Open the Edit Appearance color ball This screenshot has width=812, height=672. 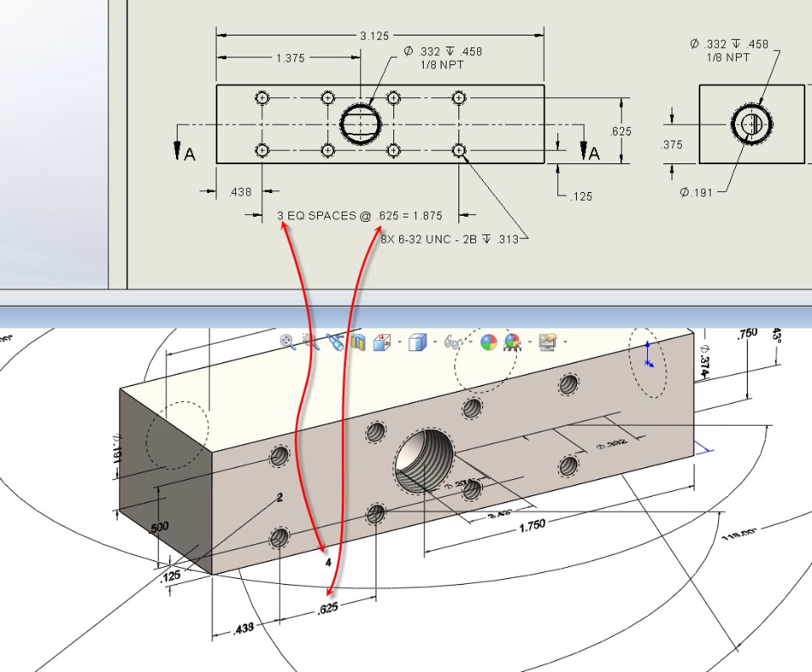(488, 342)
